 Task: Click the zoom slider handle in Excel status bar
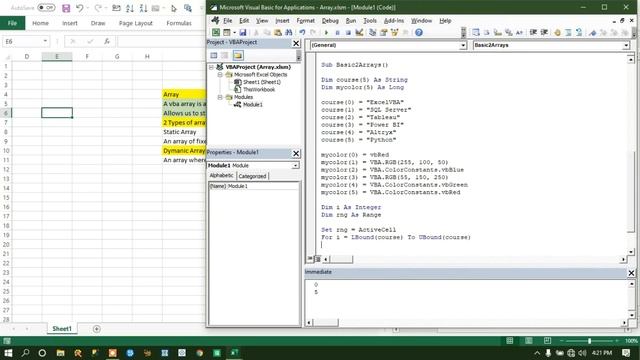coord(589,340)
